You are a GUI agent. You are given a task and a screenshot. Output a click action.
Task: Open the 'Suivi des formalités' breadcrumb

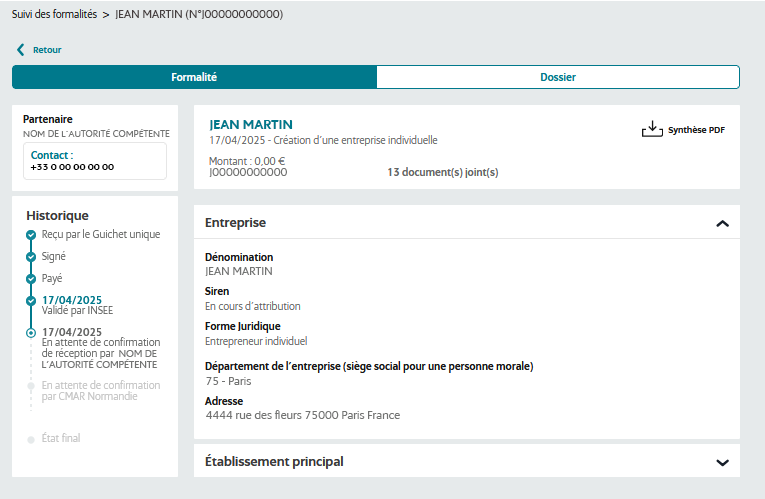(x=54, y=15)
